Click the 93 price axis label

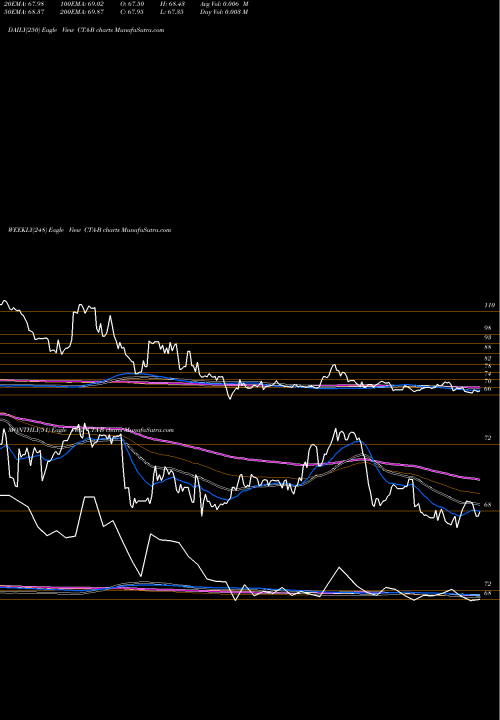(488, 338)
